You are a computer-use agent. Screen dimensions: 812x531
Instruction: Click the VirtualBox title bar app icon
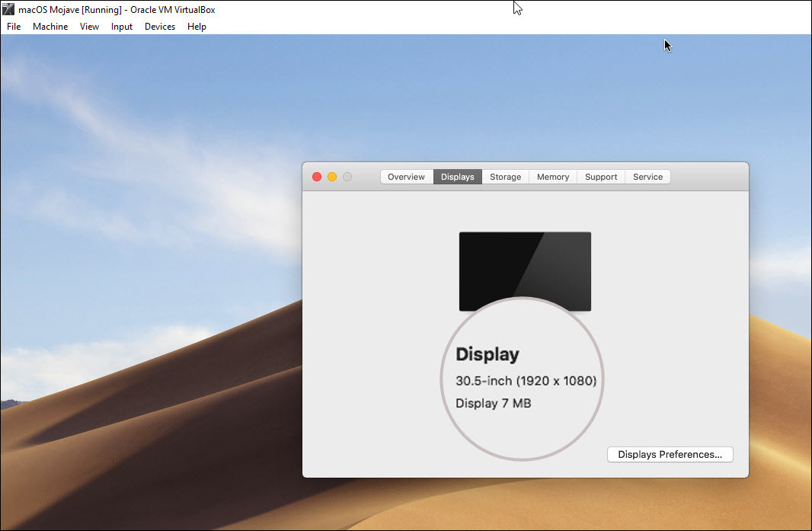click(x=8, y=9)
